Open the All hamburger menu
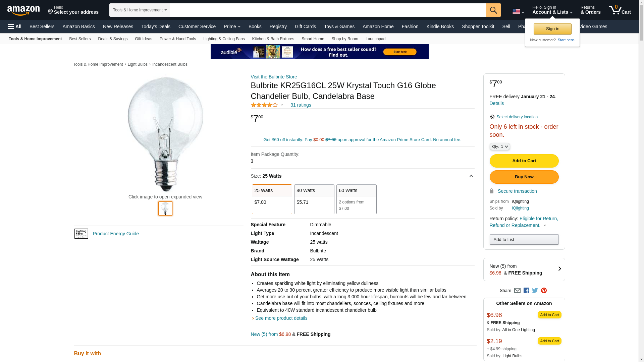Viewport: 644px width, 362px height. point(15,26)
